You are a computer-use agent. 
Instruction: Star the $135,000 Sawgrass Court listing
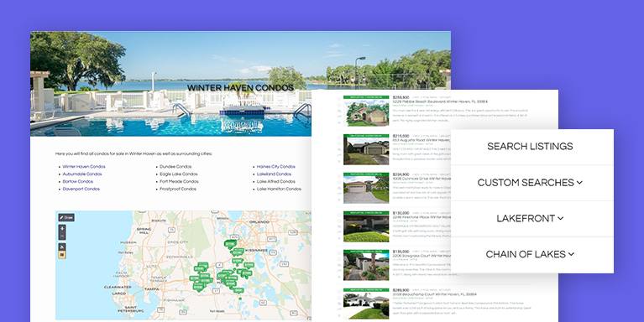coord(339,253)
